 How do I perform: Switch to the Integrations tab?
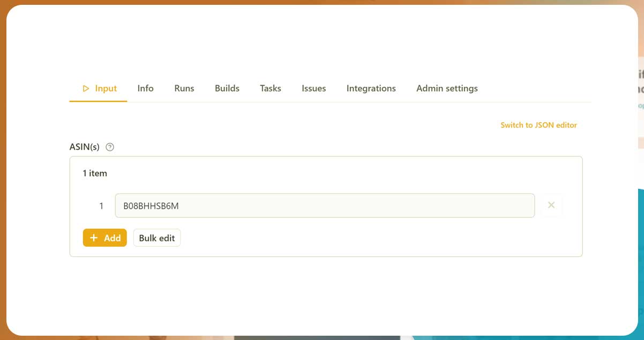[x=371, y=88]
